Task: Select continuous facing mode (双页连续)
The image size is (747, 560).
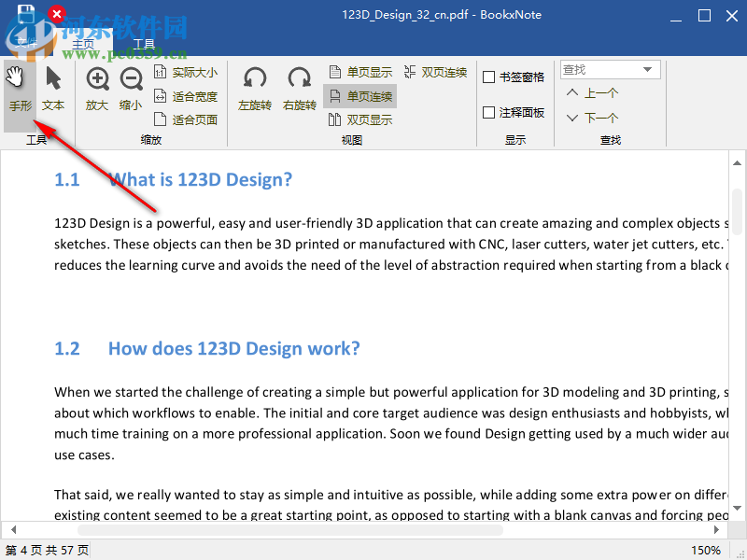Action: 435,72
